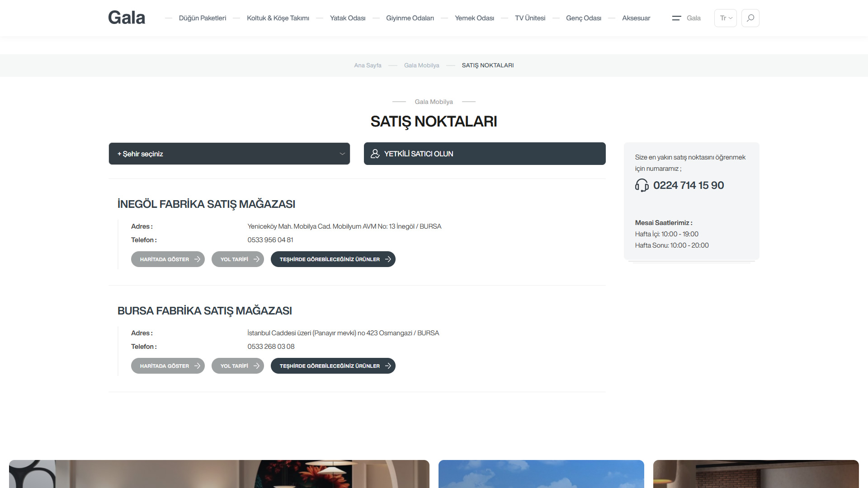Open Düğün Paketleri menu item
The height and width of the screenshot is (488, 868).
tap(202, 18)
